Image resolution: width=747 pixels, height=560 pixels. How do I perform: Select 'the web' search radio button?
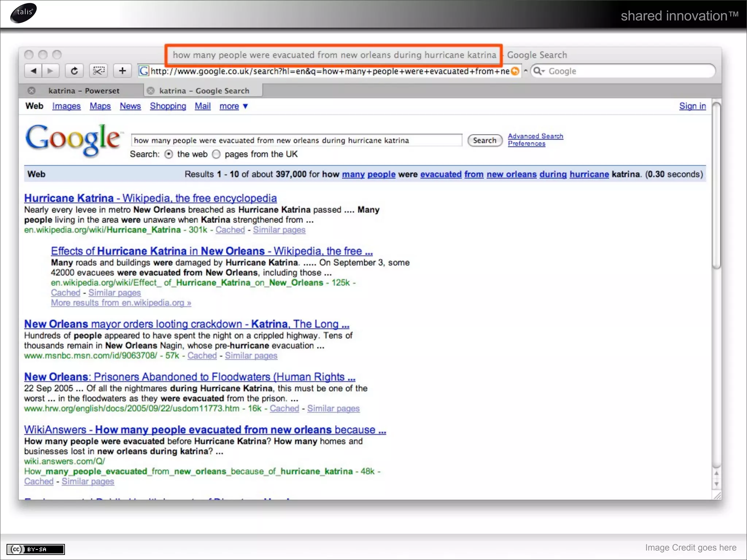click(x=169, y=154)
